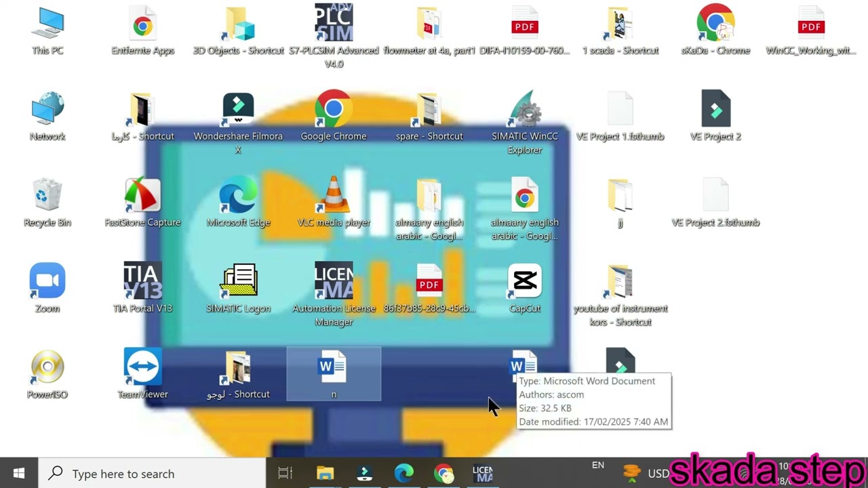868x488 pixels.
Task: Launch TeamViewer
Action: [142, 375]
